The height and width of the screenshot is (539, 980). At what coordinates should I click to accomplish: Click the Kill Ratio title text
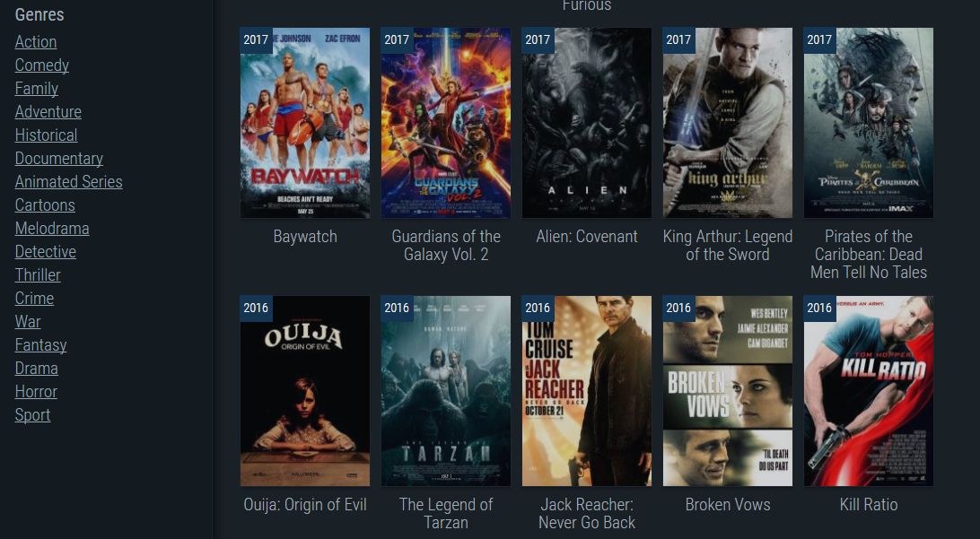coord(869,505)
